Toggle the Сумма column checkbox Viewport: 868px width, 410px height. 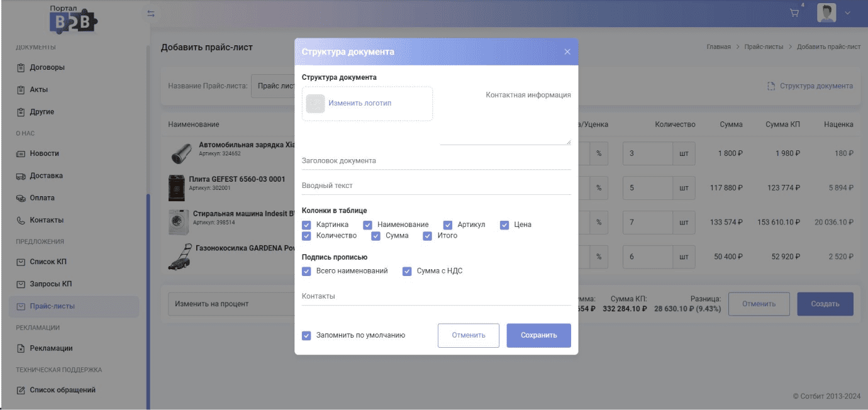(x=376, y=236)
